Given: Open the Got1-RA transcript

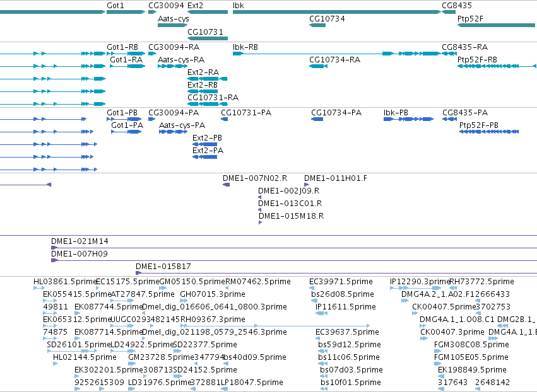Looking at the screenshot, I should pyautogui.click(x=126, y=60).
